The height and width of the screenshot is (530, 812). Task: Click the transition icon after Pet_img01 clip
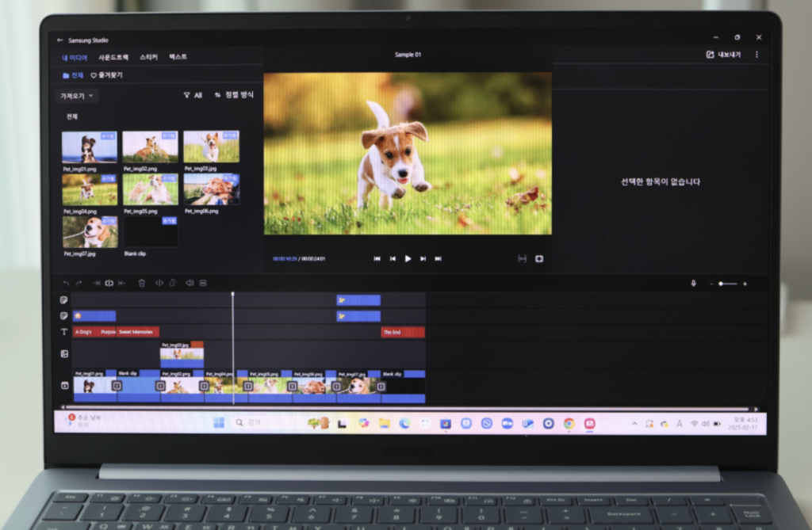coord(117,386)
